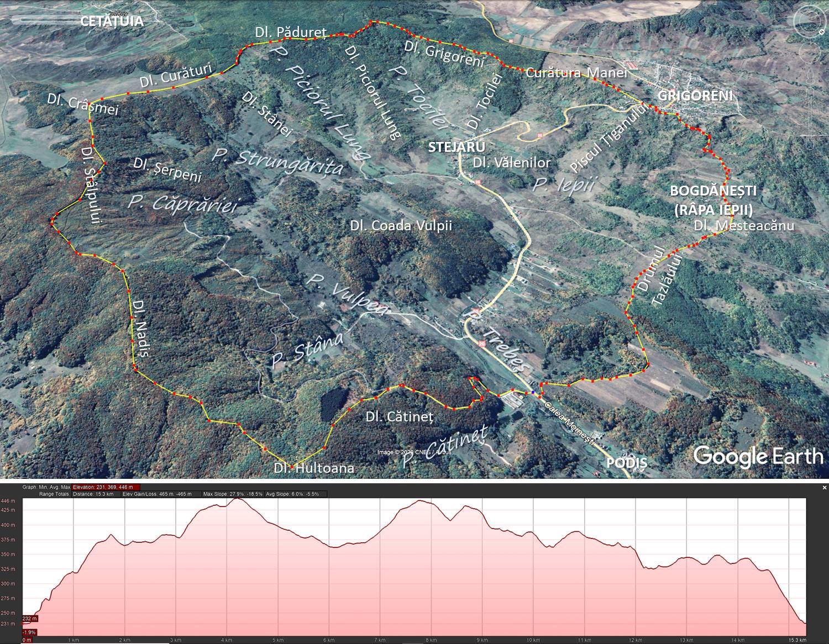
Task: Click the -1.9% slope cursor indicator
Action: tap(29, 632)
